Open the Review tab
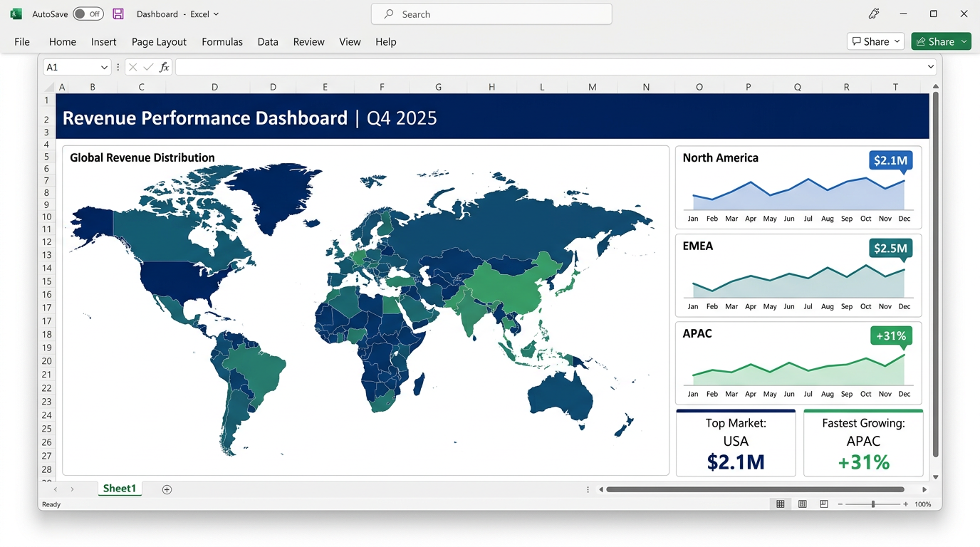980x547 pixels. pyautogui.click(x=309, y=42)
